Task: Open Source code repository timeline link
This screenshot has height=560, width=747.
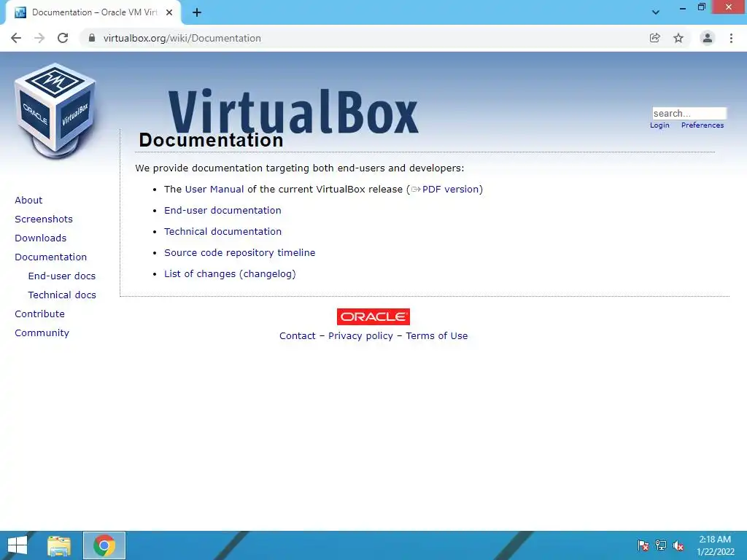Action: 239,252
